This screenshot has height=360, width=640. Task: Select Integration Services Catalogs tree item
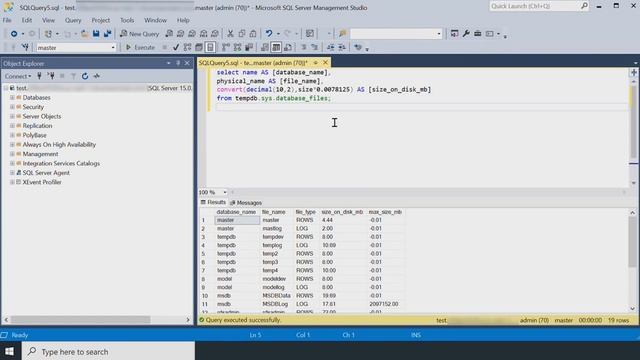pos(61,163)
